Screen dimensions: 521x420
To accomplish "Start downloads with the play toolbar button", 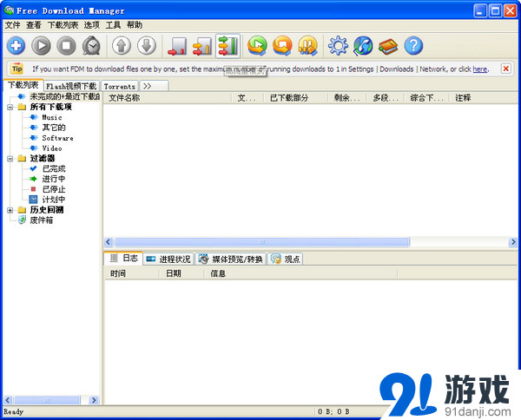I will 41,45.
